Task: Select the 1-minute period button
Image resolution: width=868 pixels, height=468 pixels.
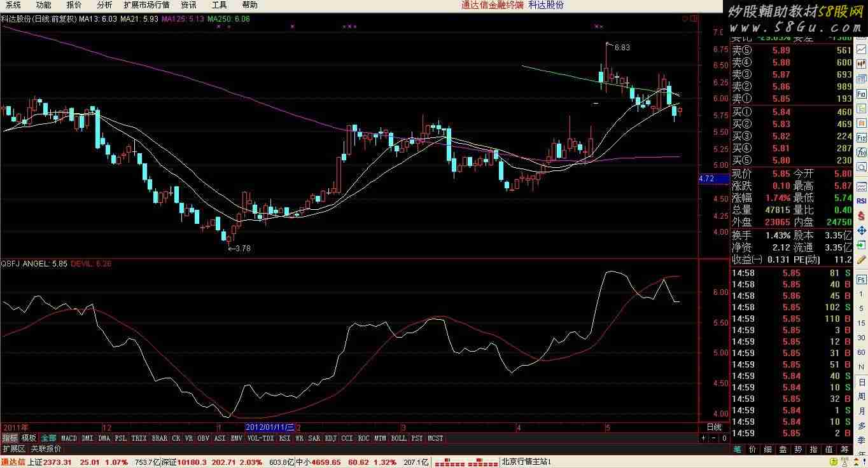Action: coord(862,294)
